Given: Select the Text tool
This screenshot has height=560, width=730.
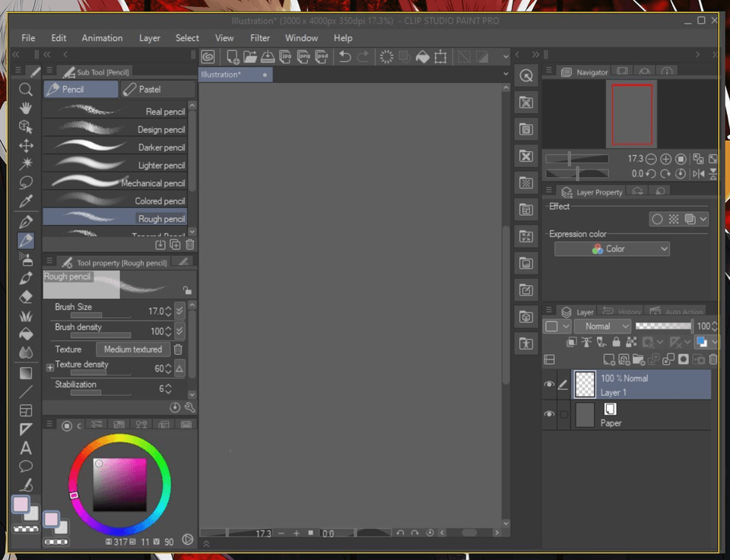Looking at the screenshot, I should (x=26, y=448).
